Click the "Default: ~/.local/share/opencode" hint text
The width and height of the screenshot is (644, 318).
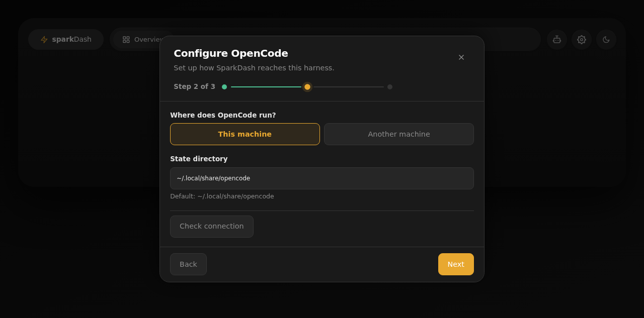click(222, 196)
